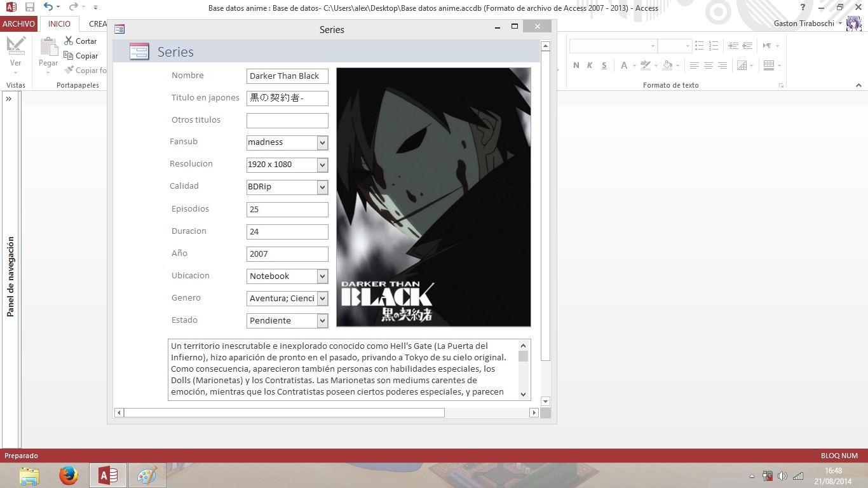The height and width of the screenshot is (488, 868).
Task: Click the align left icon
Action: 694,65
